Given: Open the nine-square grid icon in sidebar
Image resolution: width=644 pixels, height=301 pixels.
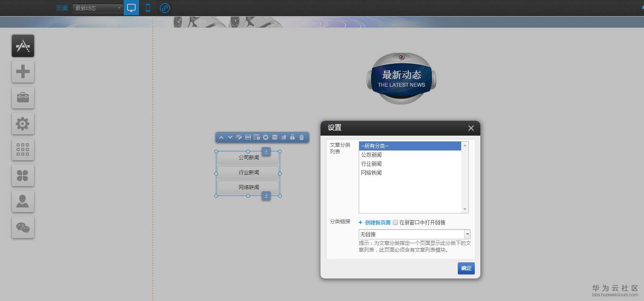Looking at the screenshot, I should 23,150.
